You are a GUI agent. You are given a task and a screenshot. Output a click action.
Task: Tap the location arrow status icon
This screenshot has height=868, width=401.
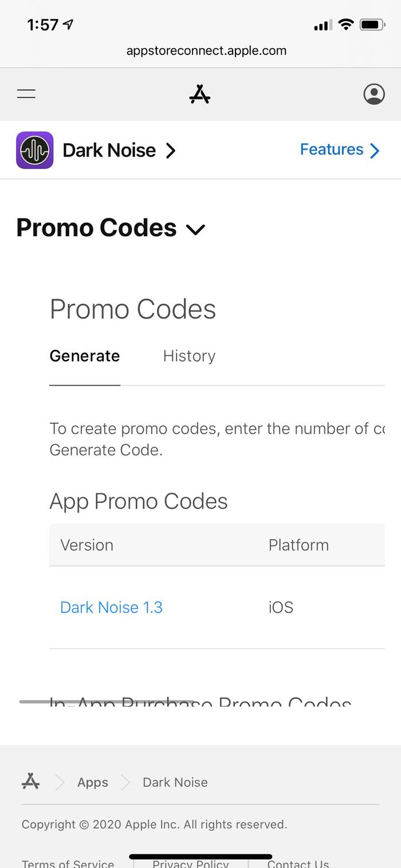tap(69, 25)
